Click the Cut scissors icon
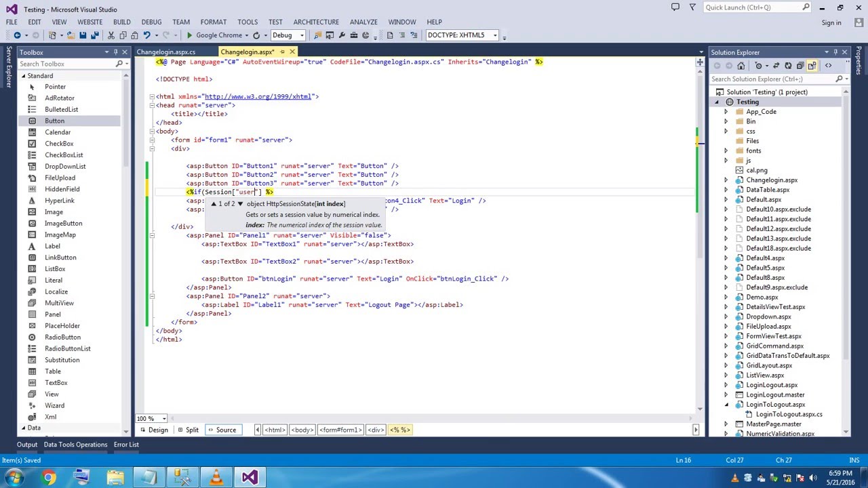The height and width of the screenshot is (488, 868). pyautogui.click(x=111, y=35)
